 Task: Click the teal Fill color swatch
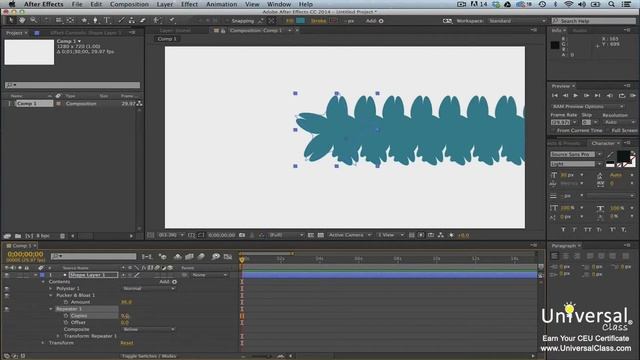[x=300, y=21]
